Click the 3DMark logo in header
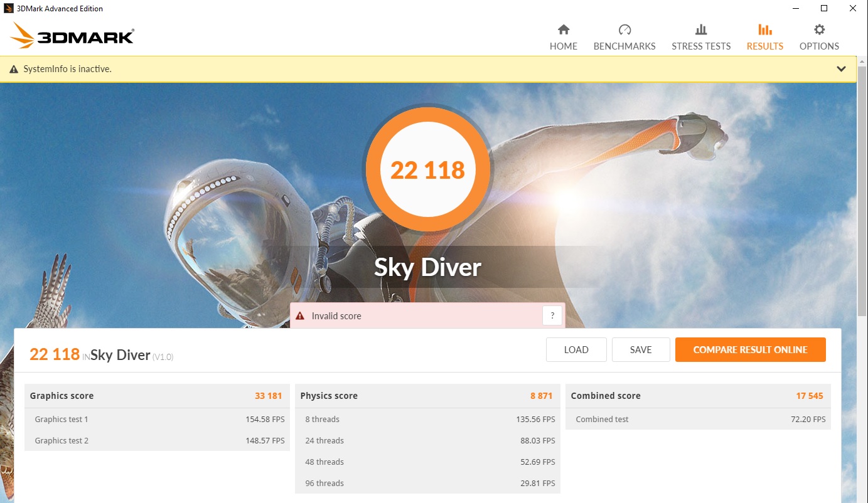868x503 pixels. (72, 36)
